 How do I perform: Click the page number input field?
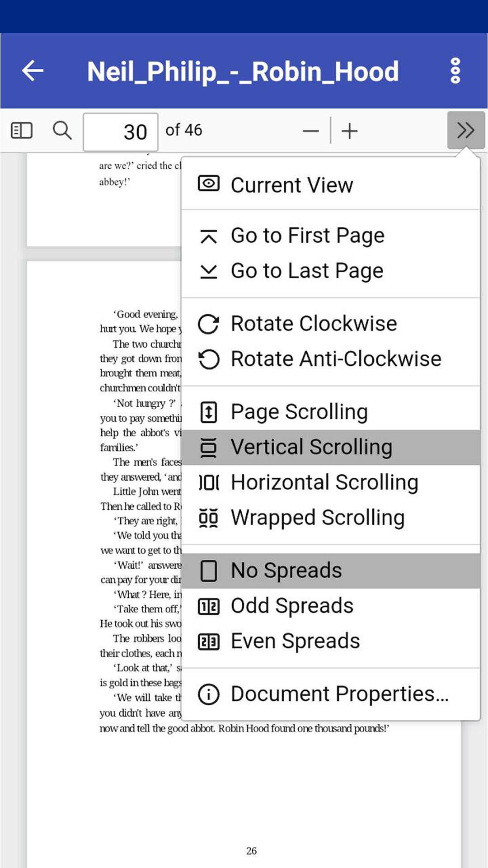click(x=121, y=132)
